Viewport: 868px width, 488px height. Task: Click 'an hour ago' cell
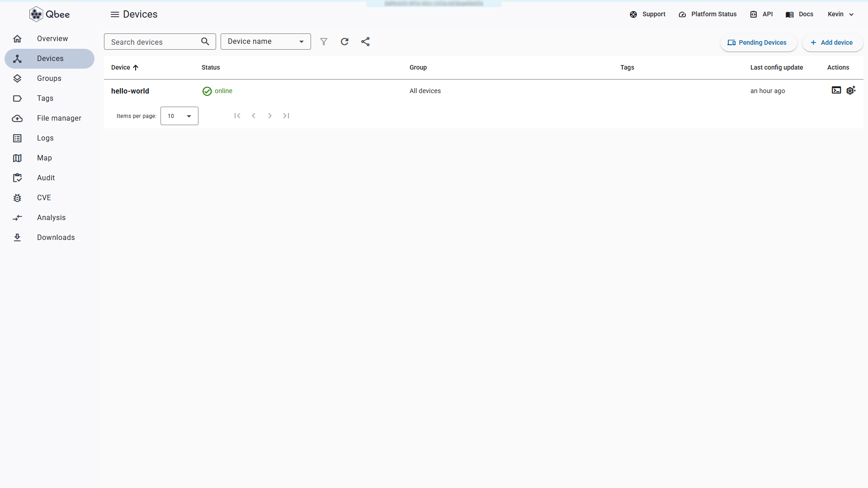pyautogui.click(x=768, y=91)
